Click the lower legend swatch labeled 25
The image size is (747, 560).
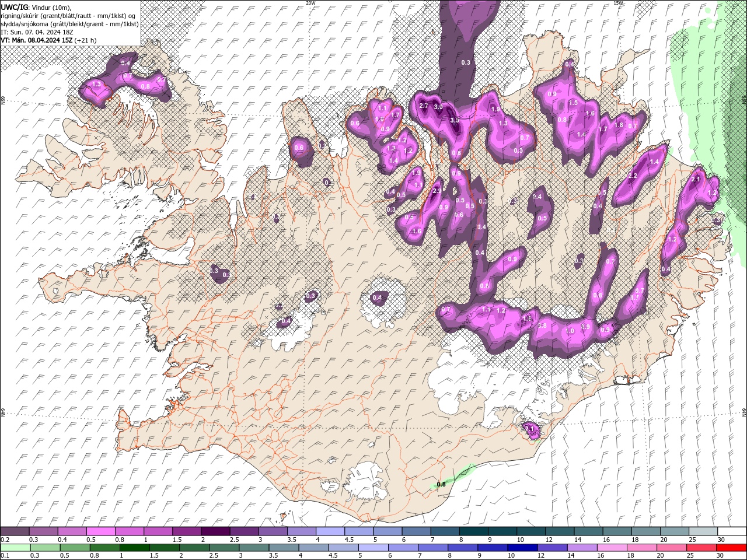tap(702, 548)
